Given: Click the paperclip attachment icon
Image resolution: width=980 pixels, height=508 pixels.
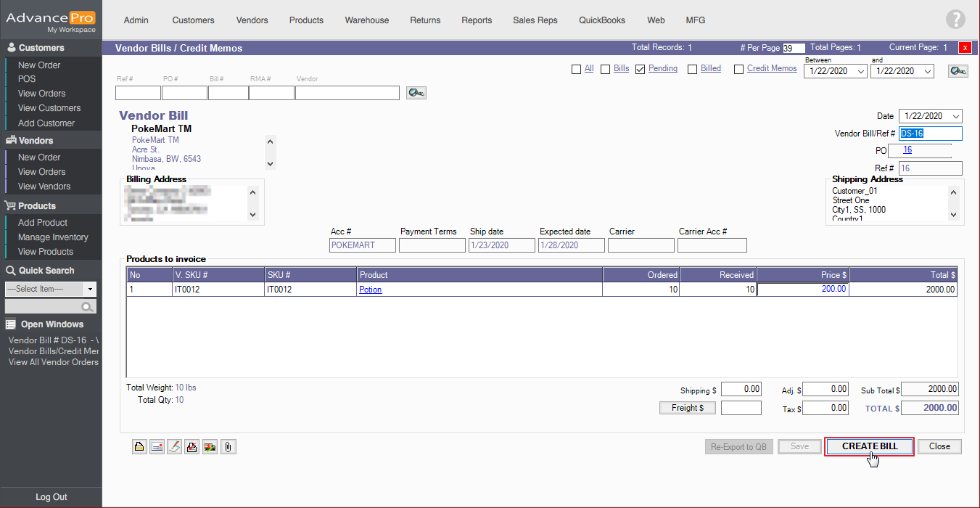Looking at the screenshot, I should click(228, 447).
